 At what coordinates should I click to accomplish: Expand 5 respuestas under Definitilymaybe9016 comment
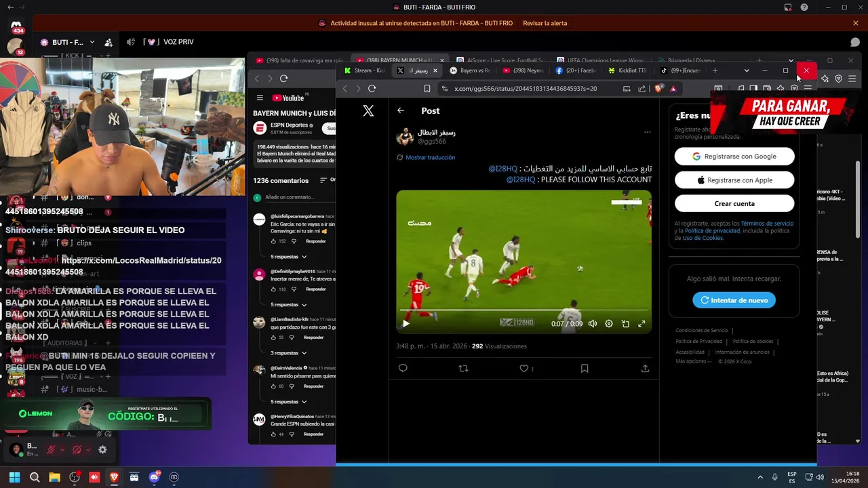289,305
